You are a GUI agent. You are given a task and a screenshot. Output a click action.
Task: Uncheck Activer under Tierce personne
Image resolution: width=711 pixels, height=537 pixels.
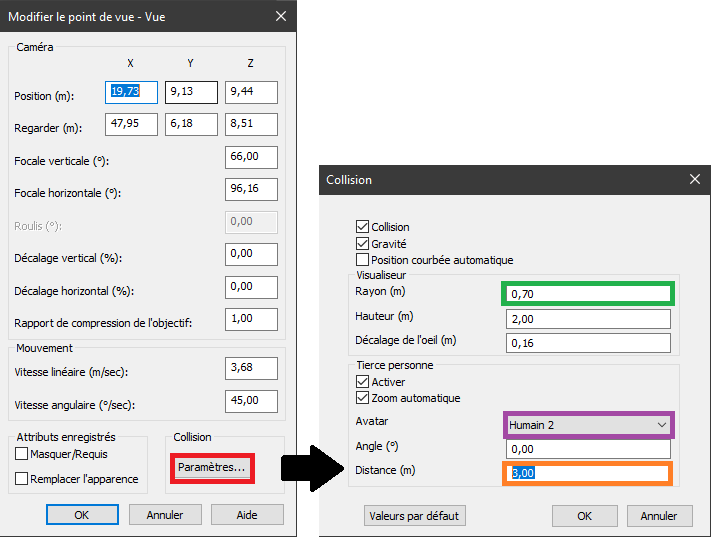pos(362,382)
